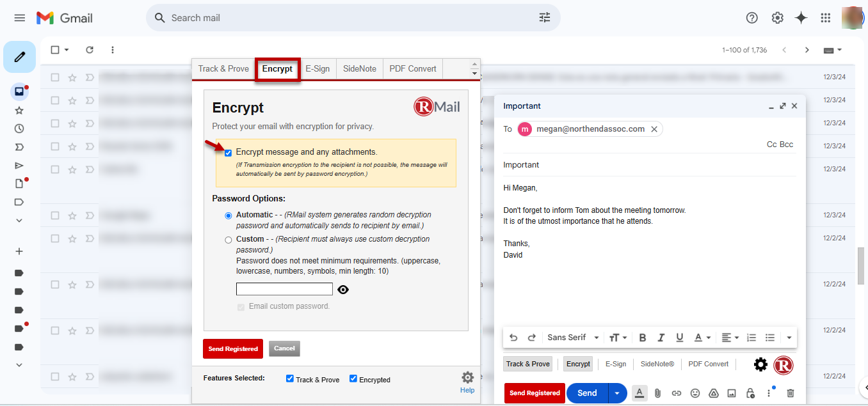Screen dimensions: 868x406
Task: Open Gmail Support help icon
Action: 752,18
